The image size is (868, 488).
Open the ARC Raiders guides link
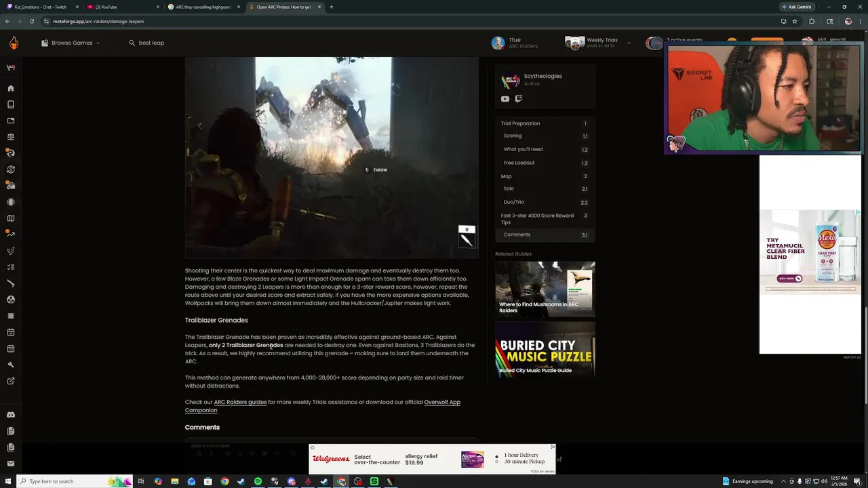[240, 402]
